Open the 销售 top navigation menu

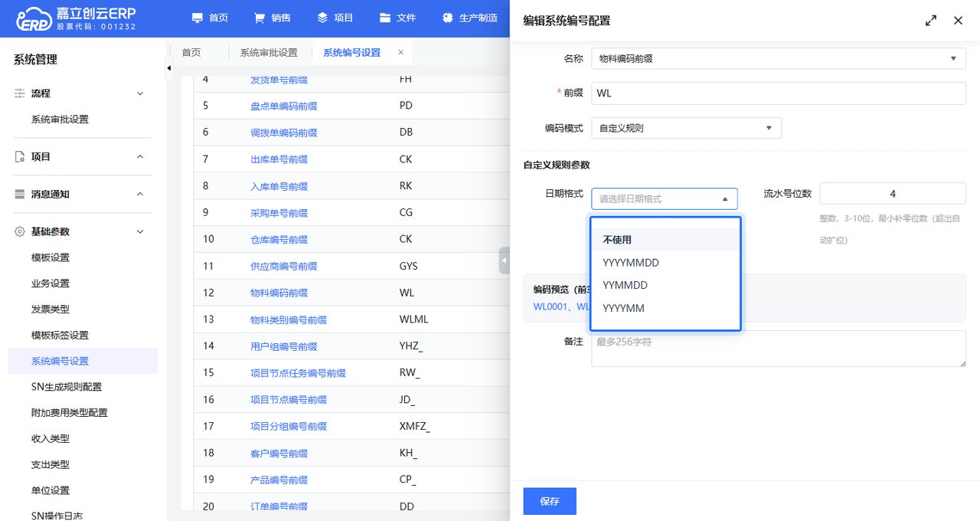[x=273, y=18]
